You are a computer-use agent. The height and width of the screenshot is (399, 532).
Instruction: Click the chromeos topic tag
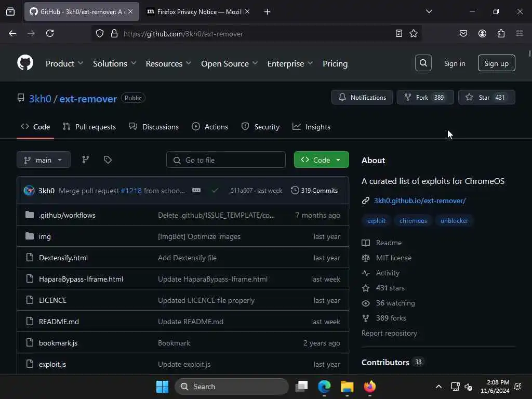tap(413, 220)
